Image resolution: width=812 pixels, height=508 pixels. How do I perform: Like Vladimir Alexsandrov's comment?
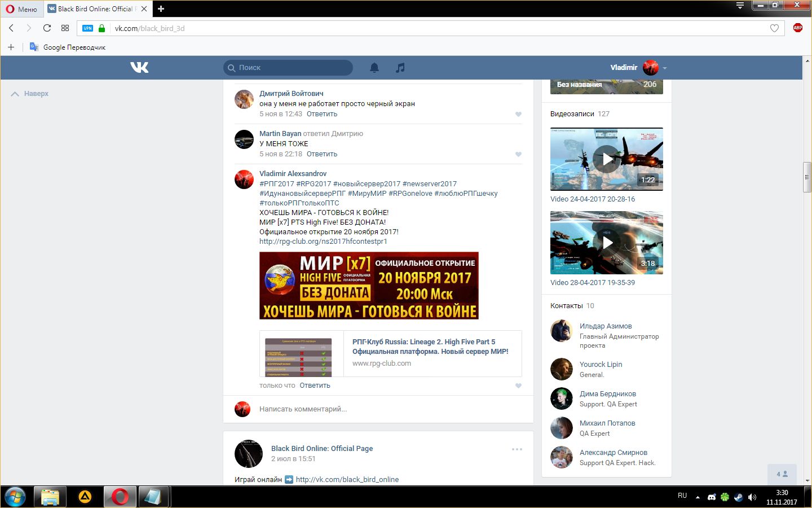coord(518,386)
